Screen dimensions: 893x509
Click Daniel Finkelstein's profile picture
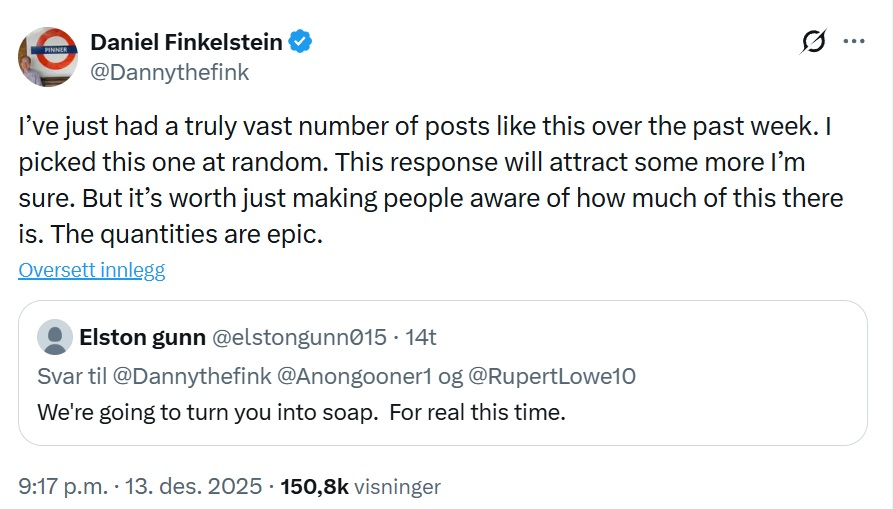click(47, 57)
